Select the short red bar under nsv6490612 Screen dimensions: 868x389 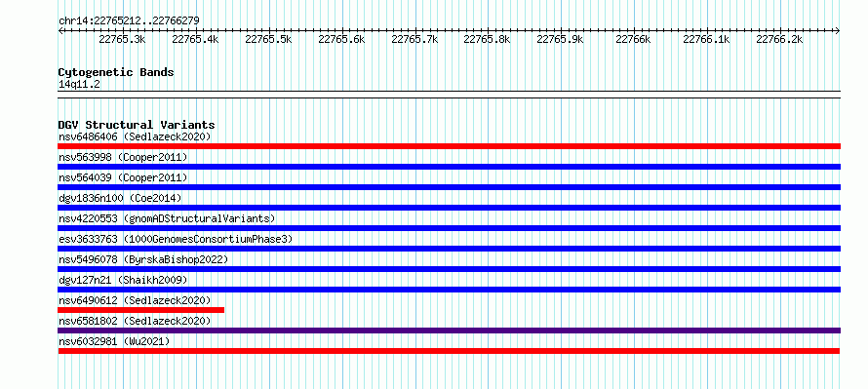[141, 310]
